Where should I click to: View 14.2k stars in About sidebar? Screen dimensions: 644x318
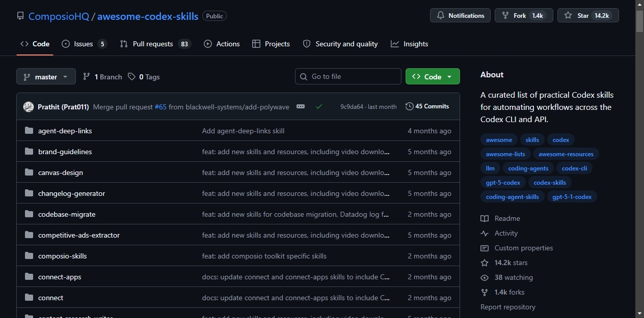[504, 263]
